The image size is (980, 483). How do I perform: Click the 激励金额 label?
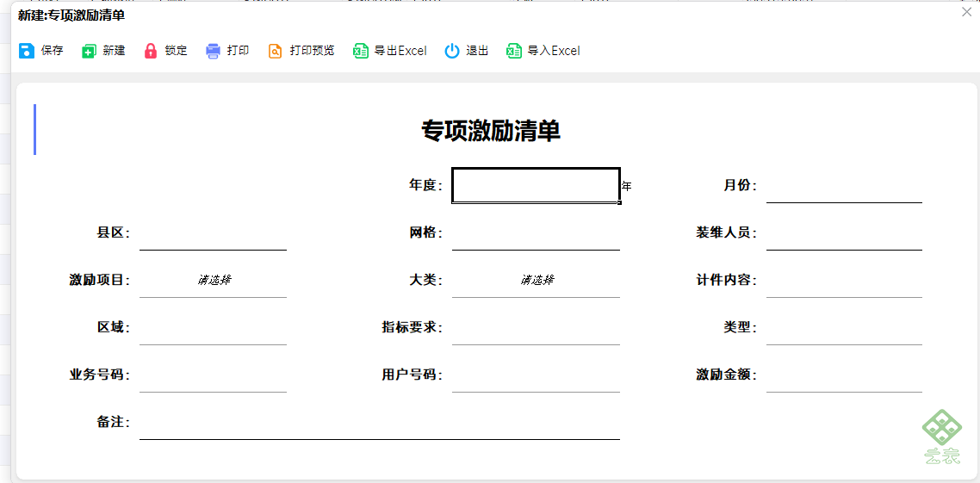point(727,375)
